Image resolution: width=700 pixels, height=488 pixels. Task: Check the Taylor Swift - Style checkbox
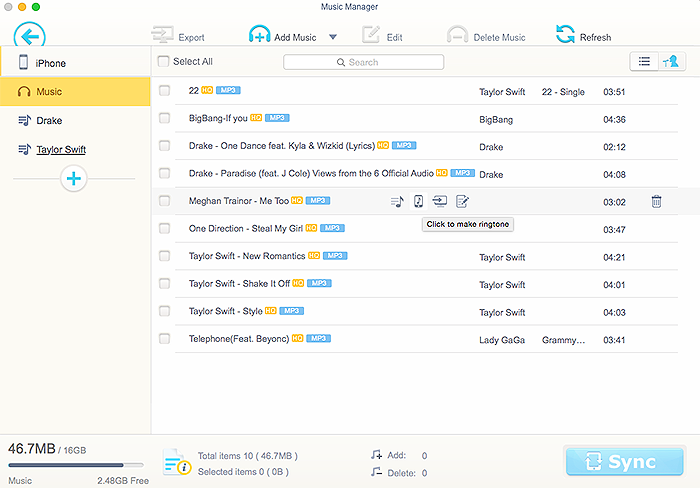click(x=164, y=311)
